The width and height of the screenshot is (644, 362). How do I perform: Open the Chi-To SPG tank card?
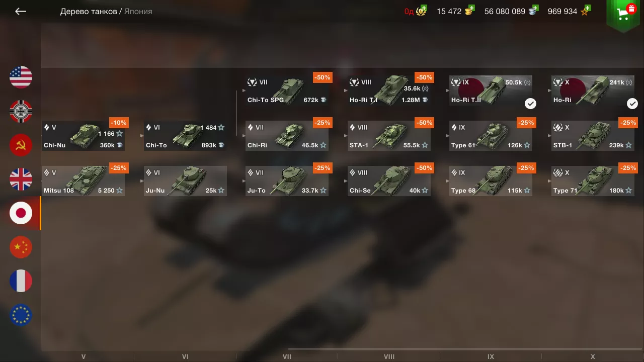pyautogui.click(x=287, y=90)
